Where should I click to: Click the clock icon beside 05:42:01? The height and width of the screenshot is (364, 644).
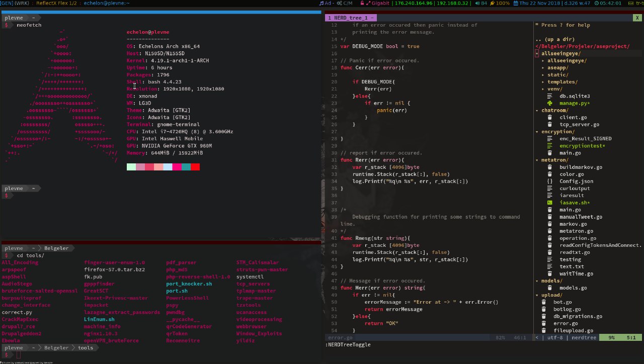(596, 3)
